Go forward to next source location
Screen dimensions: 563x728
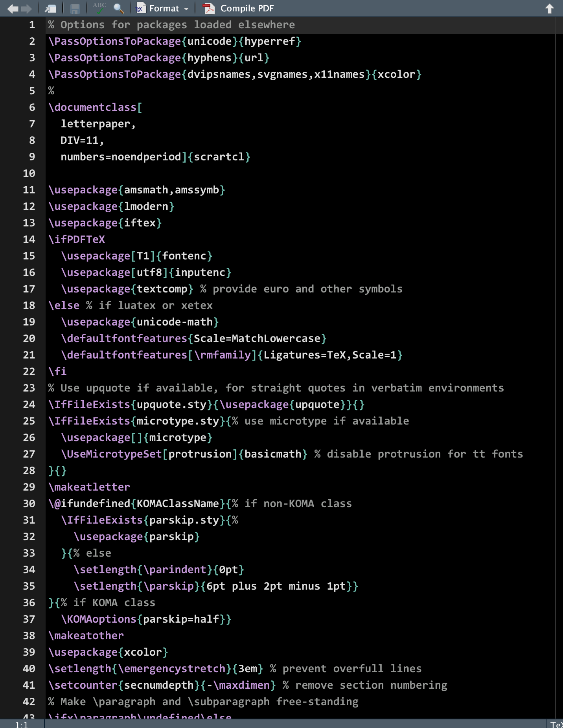pyautogui.click(x=27, y=9)
